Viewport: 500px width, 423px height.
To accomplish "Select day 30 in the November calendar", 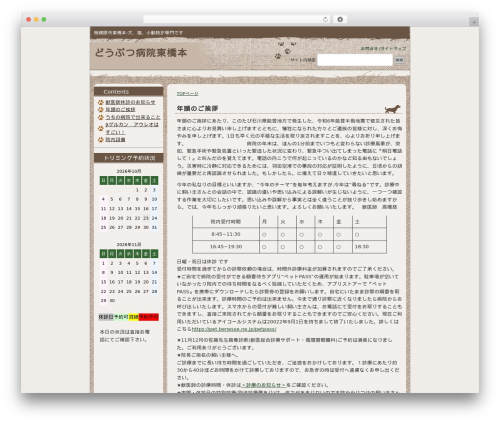I will (x=112, y=301).
